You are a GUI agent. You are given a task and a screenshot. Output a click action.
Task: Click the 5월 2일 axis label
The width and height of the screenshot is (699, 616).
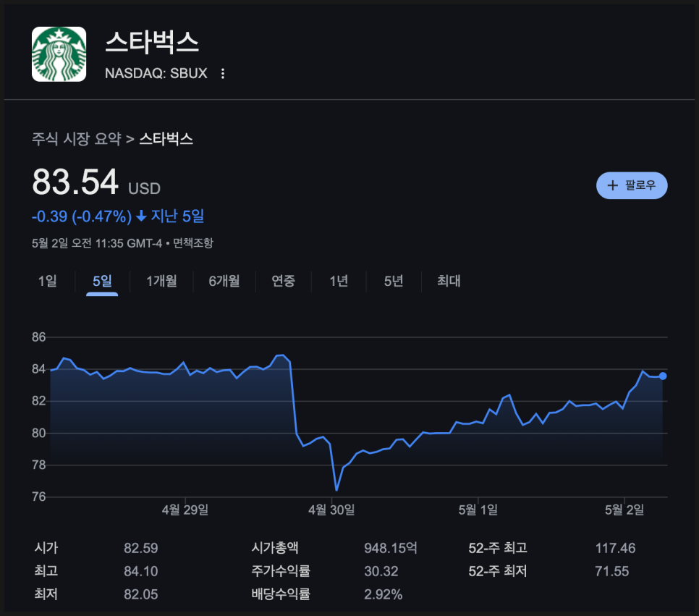coord(624,510)
